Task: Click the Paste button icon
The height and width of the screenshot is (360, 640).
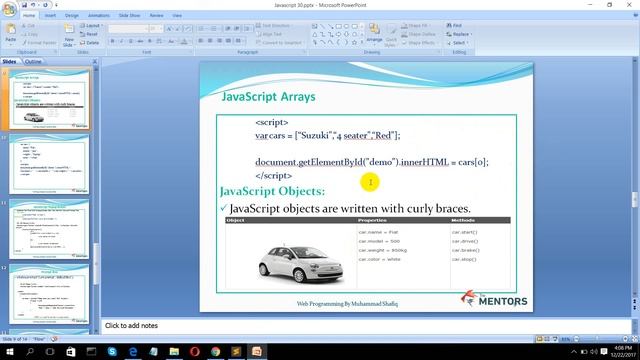Action: coord(11,29)
